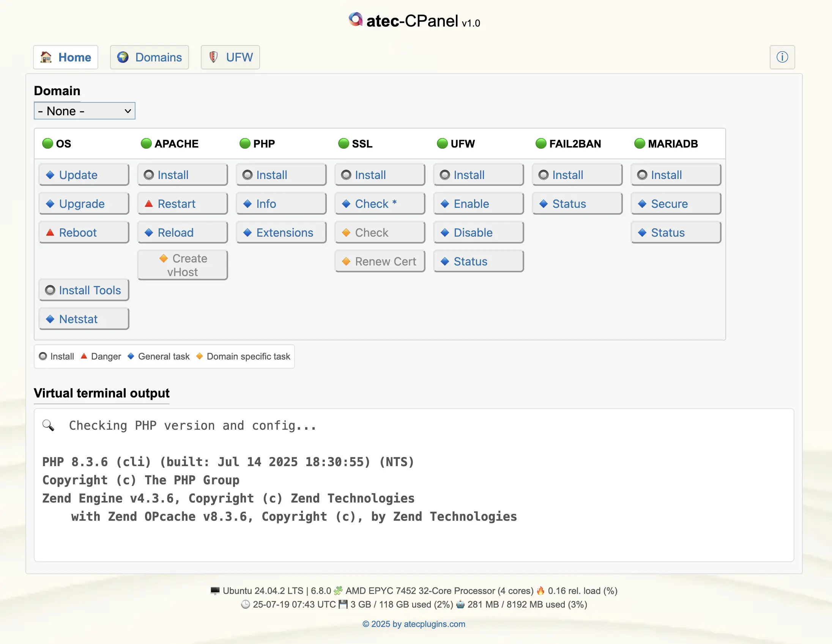Screen dimensions: 832x644
Task: Click the 'Ubuntu 24.04.2 LTS | 6.8.0' text
Action: click(277, 591)
